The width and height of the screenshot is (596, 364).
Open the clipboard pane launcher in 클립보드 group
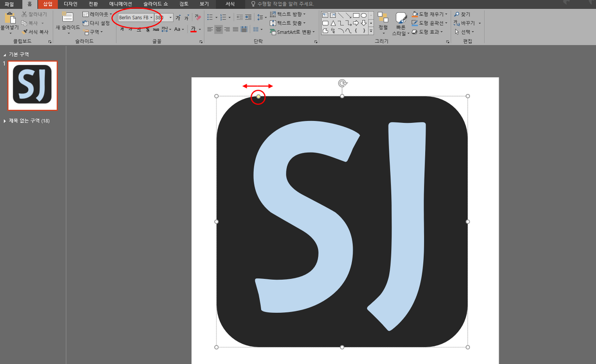50,42
